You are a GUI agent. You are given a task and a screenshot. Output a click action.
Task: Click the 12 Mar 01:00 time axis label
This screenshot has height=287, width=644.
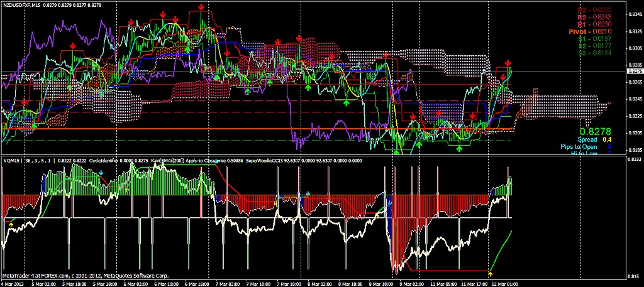(506, 283)
